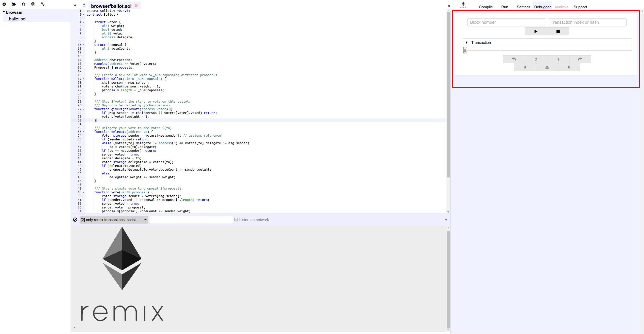Click 'address chairperson;' on line 14
The image size is (644, 334).
pos(113,60)
